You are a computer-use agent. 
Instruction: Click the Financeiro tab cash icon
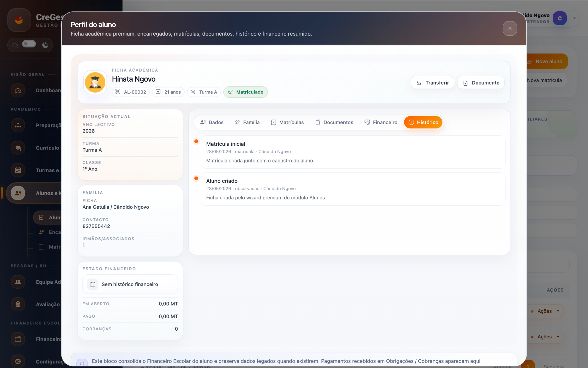point(367,122)
